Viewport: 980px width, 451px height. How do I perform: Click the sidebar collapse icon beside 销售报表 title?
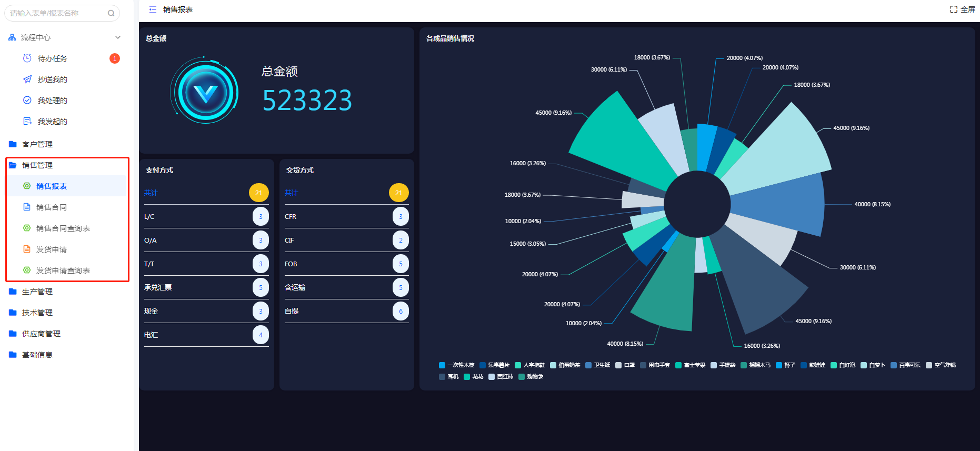click(153, 9)
